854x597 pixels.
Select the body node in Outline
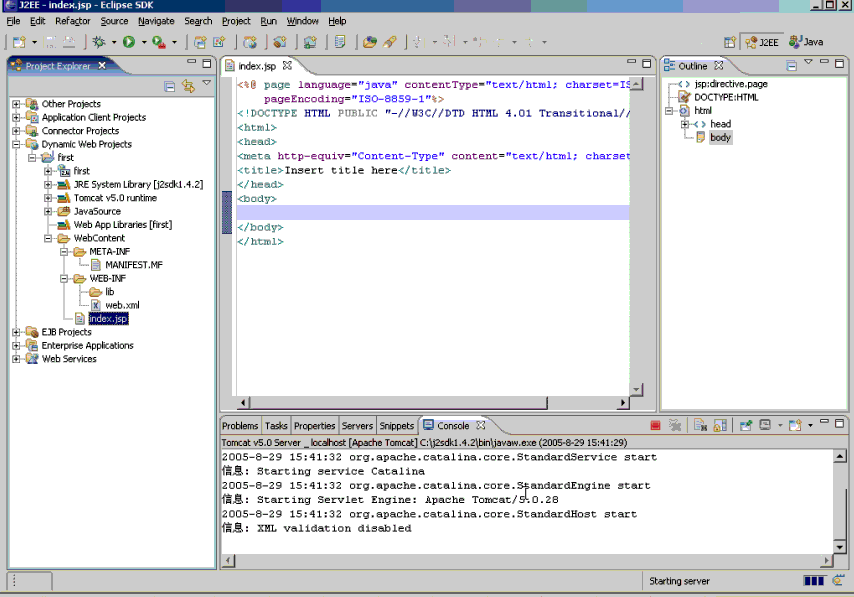point(720,137)
